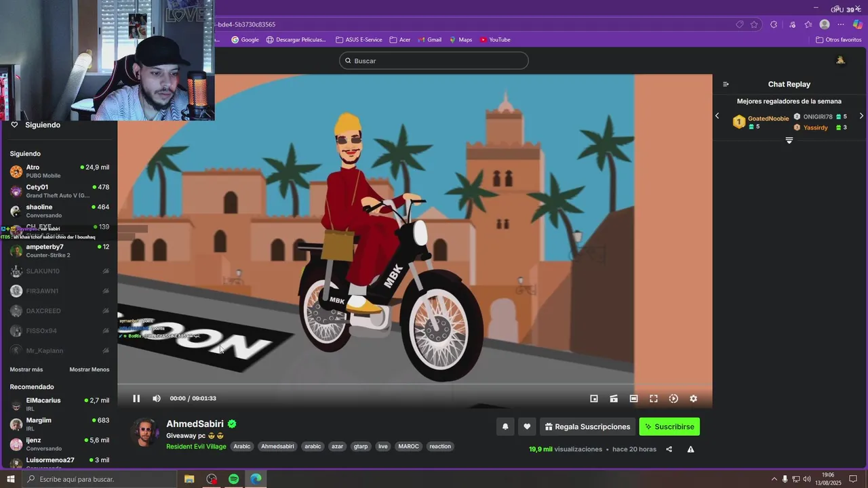Select the azar tag
868x488 pixels.
[x=337, y=447]
